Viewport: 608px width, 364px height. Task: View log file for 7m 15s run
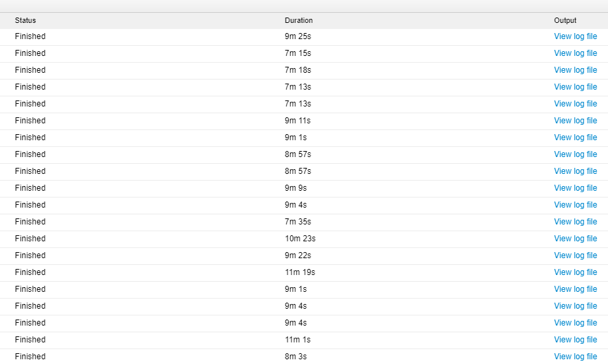(575, 53)
